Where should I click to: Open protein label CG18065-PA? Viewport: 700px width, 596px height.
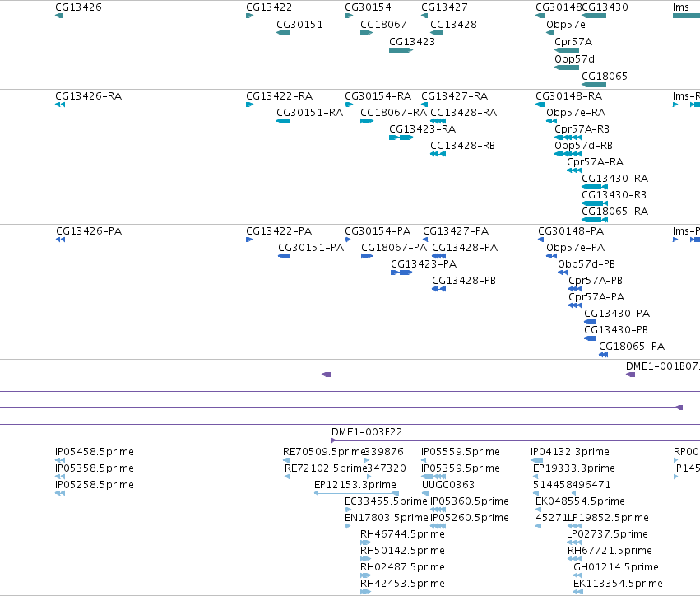tap(632, 347)
